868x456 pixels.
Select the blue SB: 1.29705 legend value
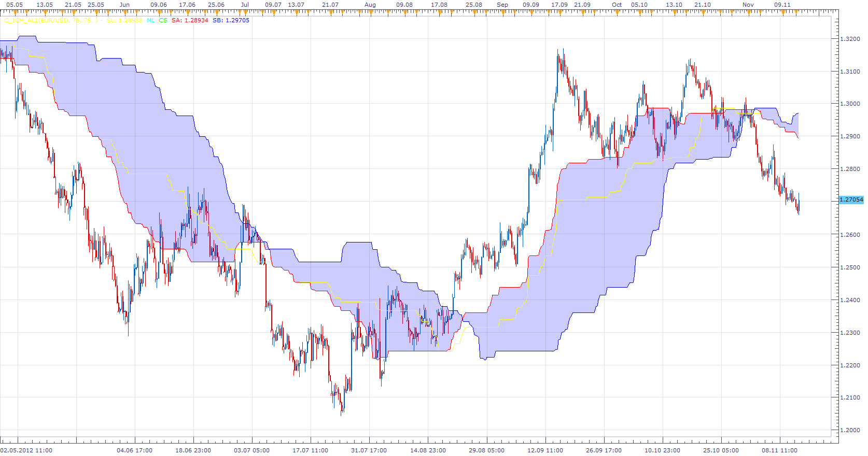pos(231,20)
